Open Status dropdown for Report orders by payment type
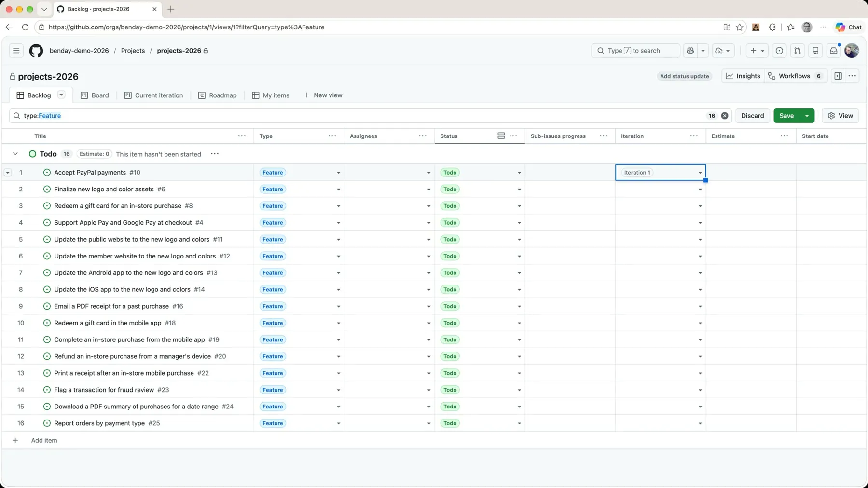Screen dimensions: 868x488 click(x=519, y=423)
